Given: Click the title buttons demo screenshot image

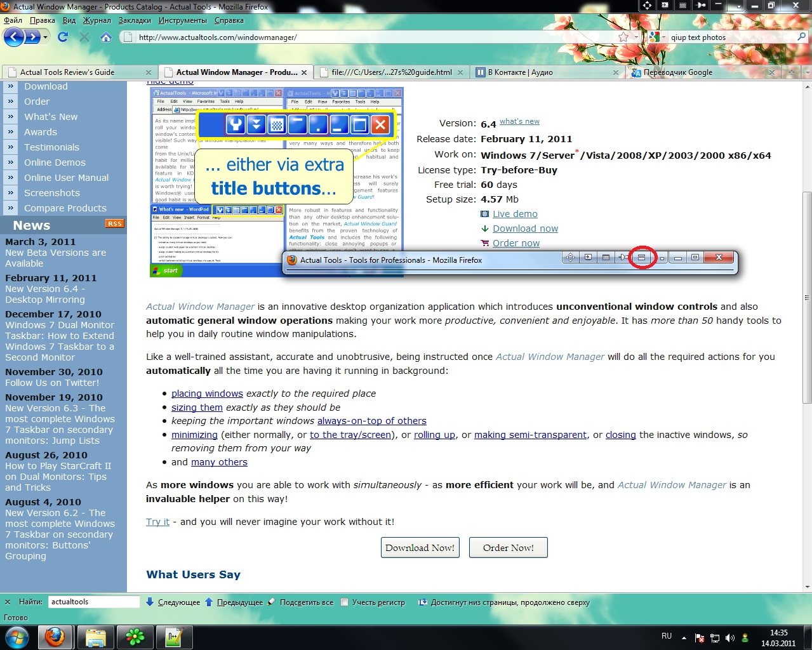Looking at the screenshot, I should click(276, 182).
